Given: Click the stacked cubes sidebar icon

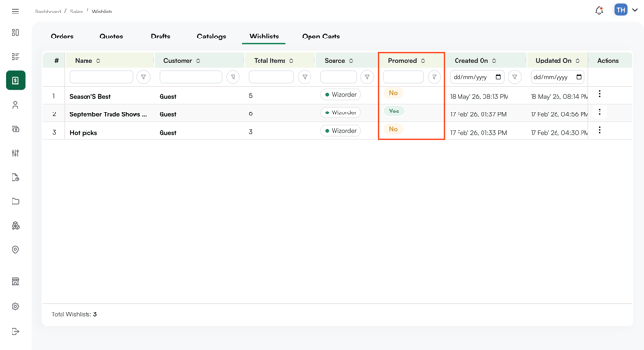Looking at the screenshot, I should tap(15, 226).
